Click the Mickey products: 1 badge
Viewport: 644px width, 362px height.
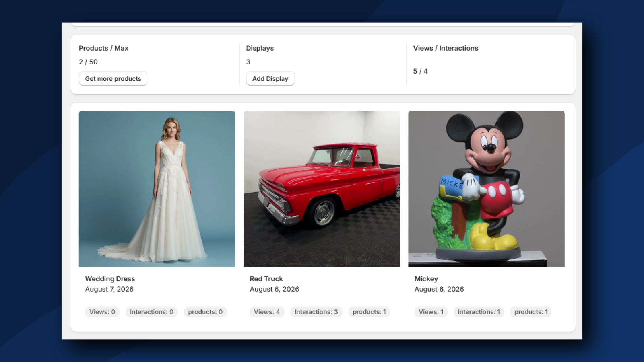[x=531, y=312]
